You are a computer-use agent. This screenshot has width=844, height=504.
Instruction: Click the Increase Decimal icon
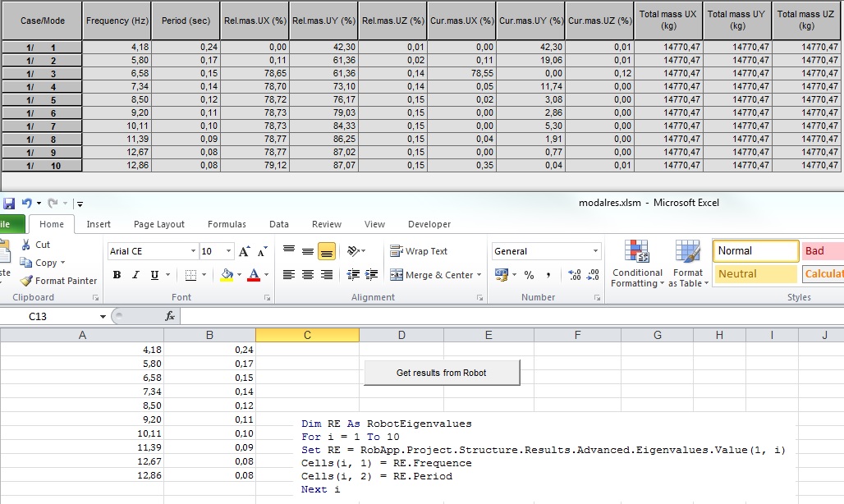[573, 275]
